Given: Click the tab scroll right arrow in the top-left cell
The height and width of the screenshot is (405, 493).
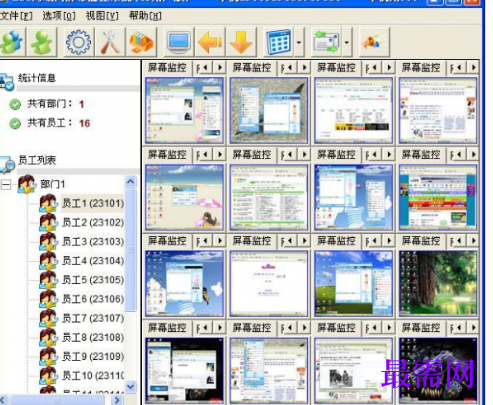Looking at the screenshot, I should click(220, 68).
